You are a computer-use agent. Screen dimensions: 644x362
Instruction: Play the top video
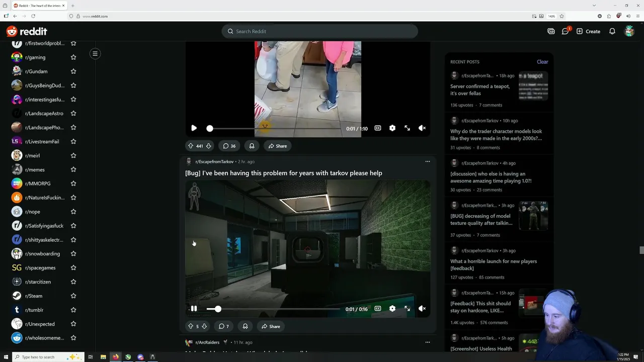tap(194, 128)
